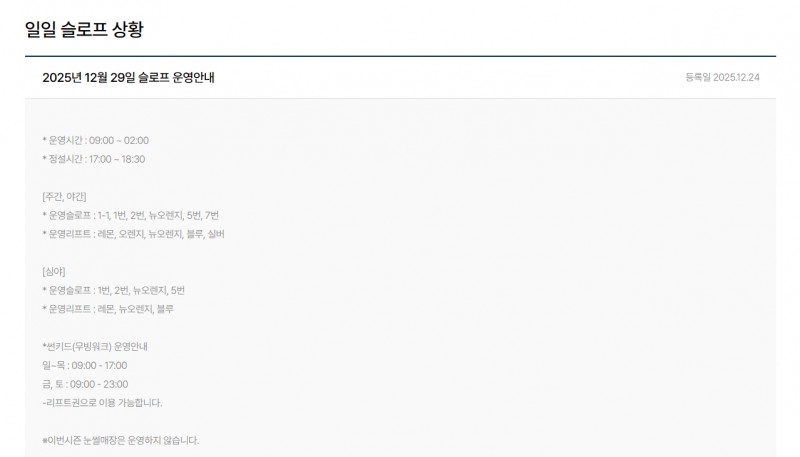The height and width of the screenshot is (457, 800).
Task: Click the daytime 운영리프트 레몬, 오렌지 line
Action: (x=133, y=234)
